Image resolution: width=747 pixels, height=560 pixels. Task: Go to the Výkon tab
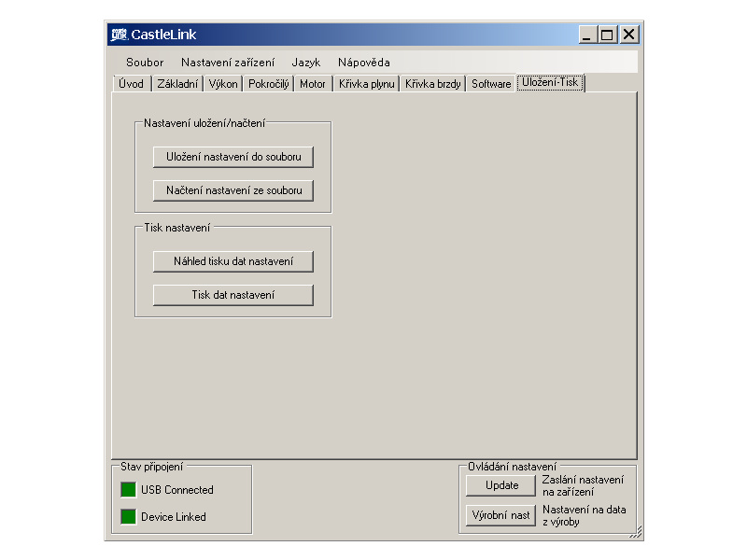[223, 84]
